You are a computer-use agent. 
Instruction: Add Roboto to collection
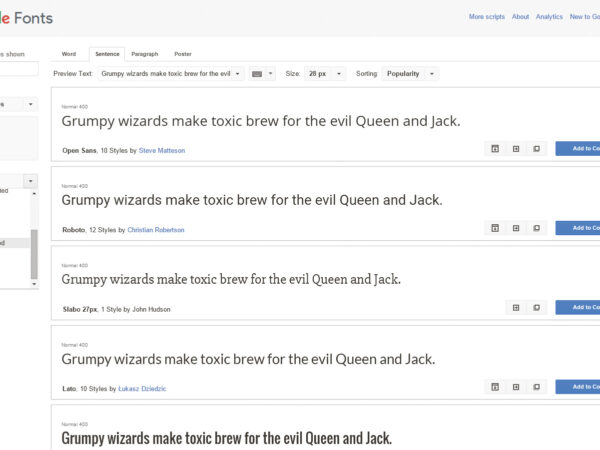pos(580,228)
